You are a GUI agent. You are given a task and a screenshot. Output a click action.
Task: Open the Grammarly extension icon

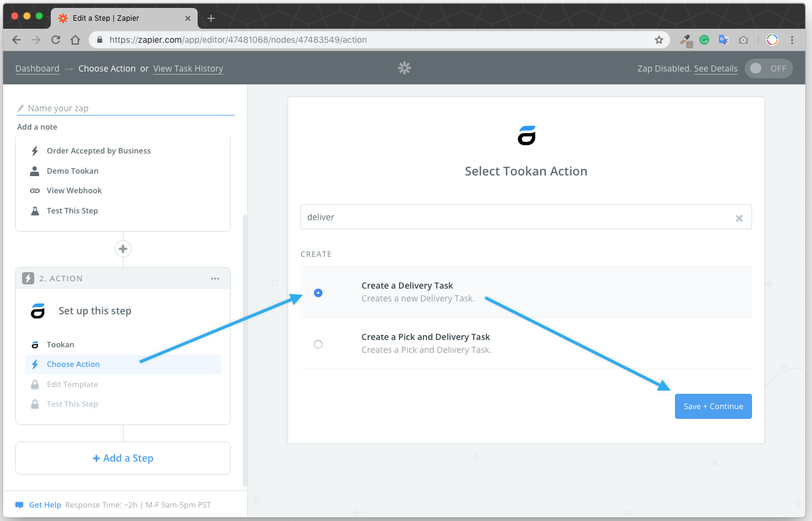coord(704,40)
